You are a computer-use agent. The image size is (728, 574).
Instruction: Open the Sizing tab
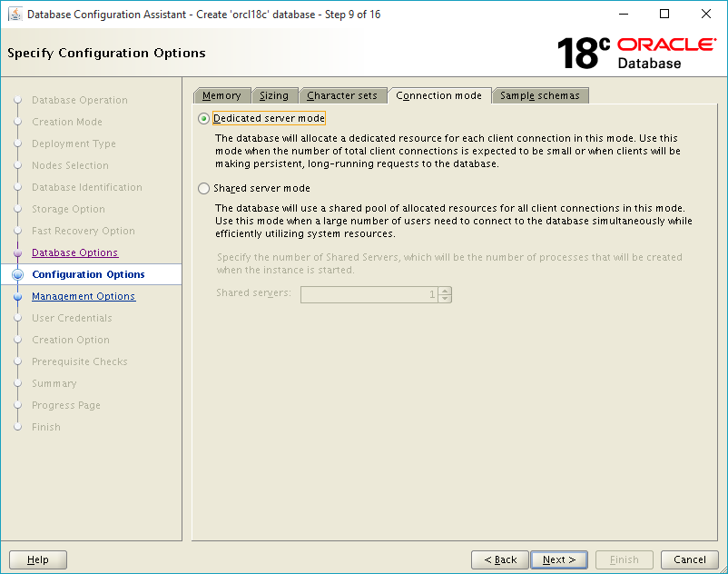pos(274,95)
